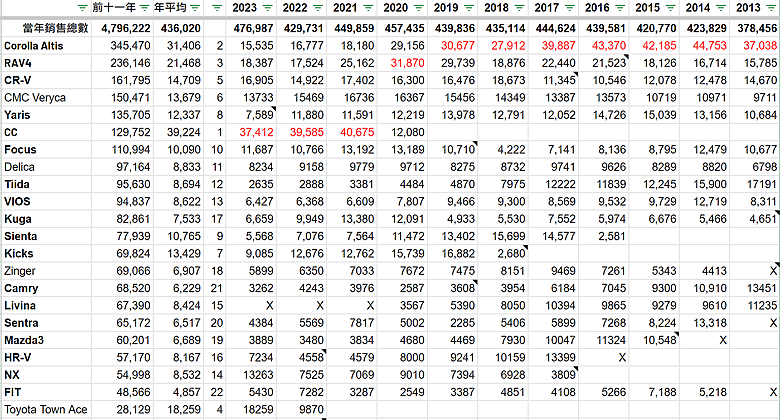The width and height of the screenshot is (780, 420).
Task: Click the Toyota Town Ace row label
Action: [x=46, y=410]
